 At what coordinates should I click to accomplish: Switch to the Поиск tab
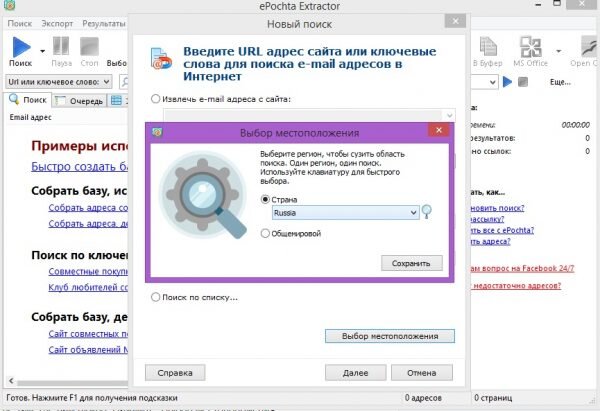click(x=28, y=100)
